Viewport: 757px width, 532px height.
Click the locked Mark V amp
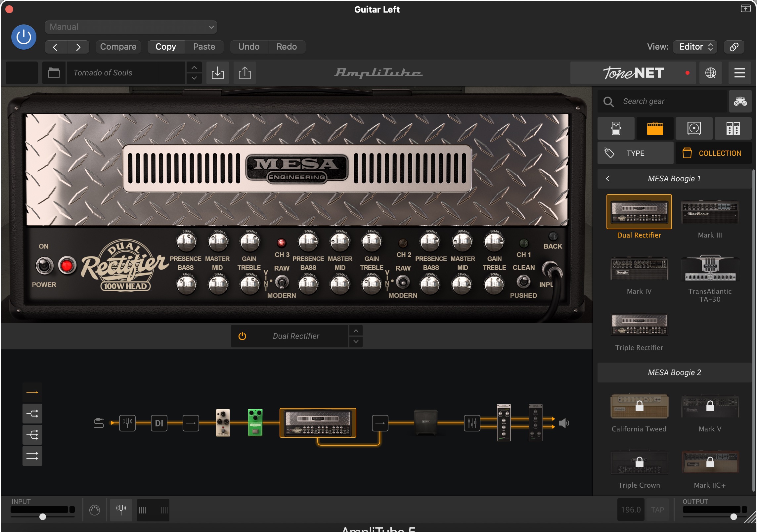[710, 406]
